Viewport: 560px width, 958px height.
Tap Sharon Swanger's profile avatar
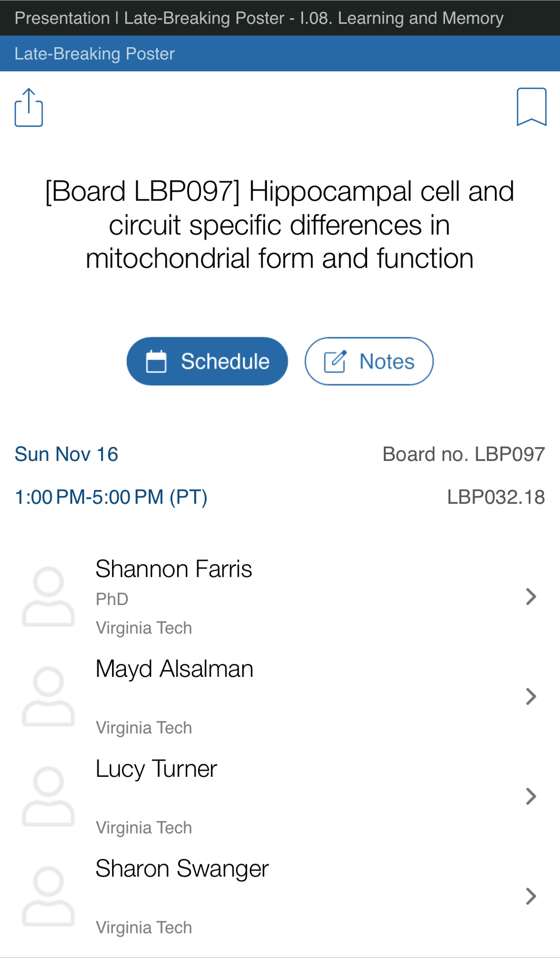click(x=48, y=896)
